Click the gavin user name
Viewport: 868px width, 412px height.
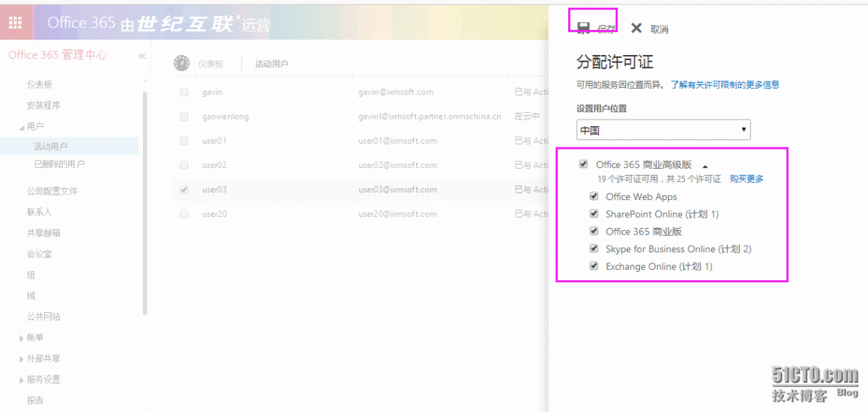click(213, 92)
